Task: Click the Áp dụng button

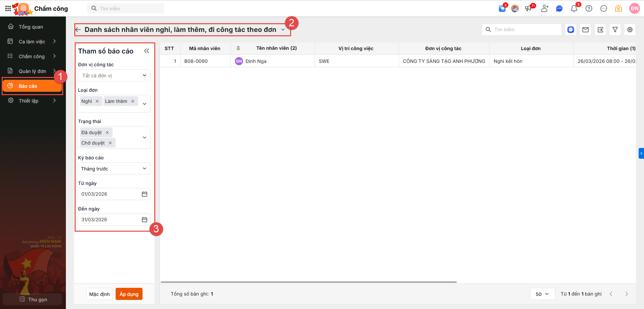Action: [x=129, y=294]
